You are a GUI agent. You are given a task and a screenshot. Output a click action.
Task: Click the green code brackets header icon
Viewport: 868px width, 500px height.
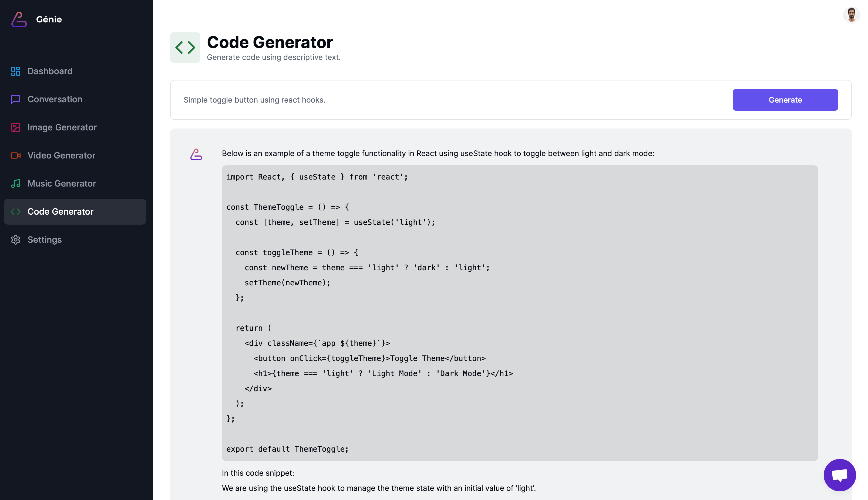coord(185,48)
